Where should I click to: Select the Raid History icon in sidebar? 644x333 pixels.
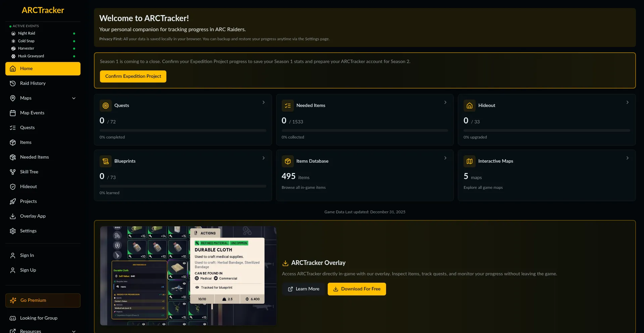pyautogui.click(x=13, y=83)
